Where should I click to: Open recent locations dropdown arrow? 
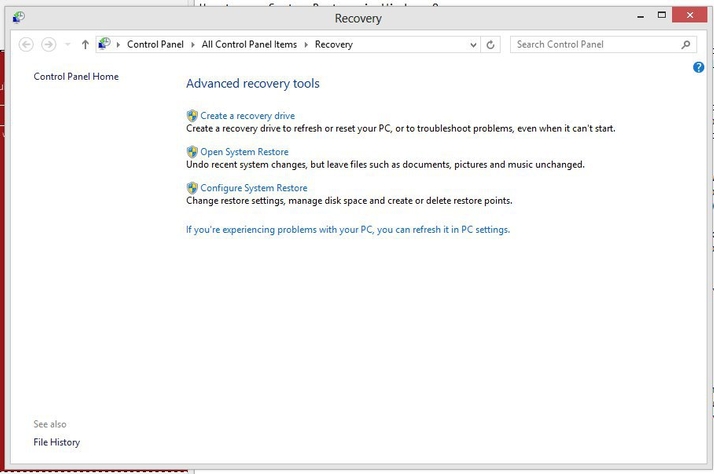coord(68,45)
